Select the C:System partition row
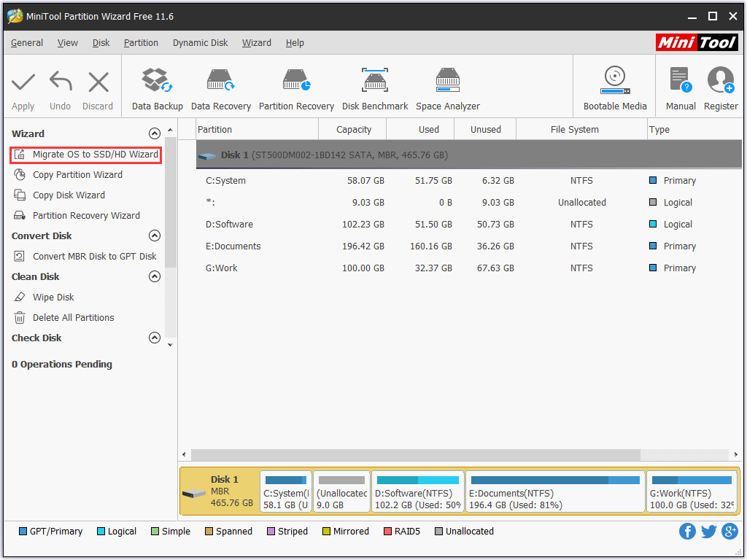The height and width of the screenshot is (560, 747). point(469,181)
